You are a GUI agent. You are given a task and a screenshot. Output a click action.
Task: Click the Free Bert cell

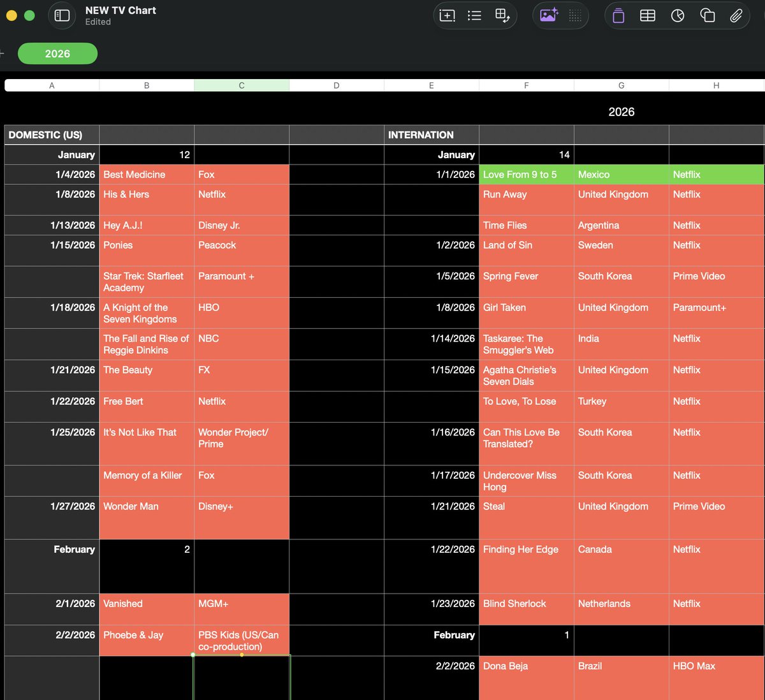[147, 407]
